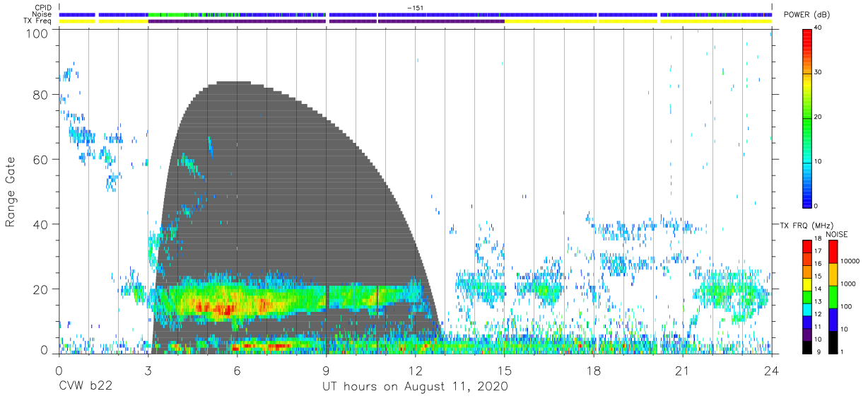Image resolution: width=868 pixels, height=401 pixels.
Task: Select range gate tick label 80
Action: tap(41, 95)
